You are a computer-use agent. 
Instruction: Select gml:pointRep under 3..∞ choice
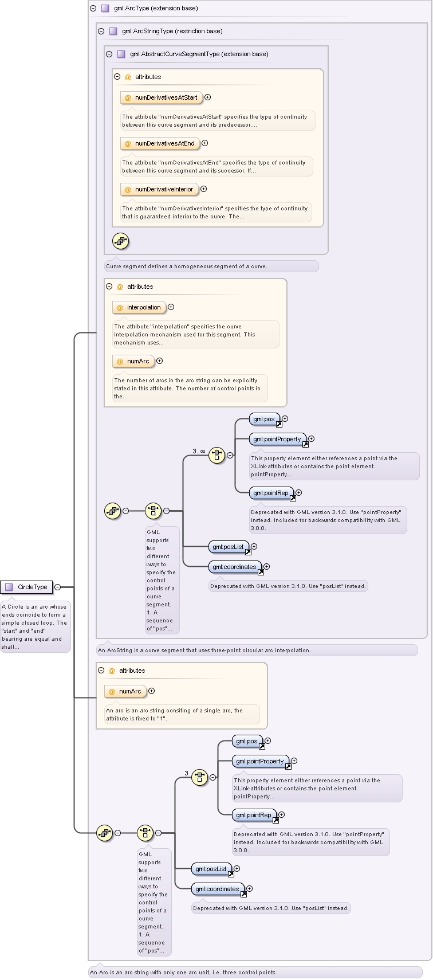tap(271, 493)
